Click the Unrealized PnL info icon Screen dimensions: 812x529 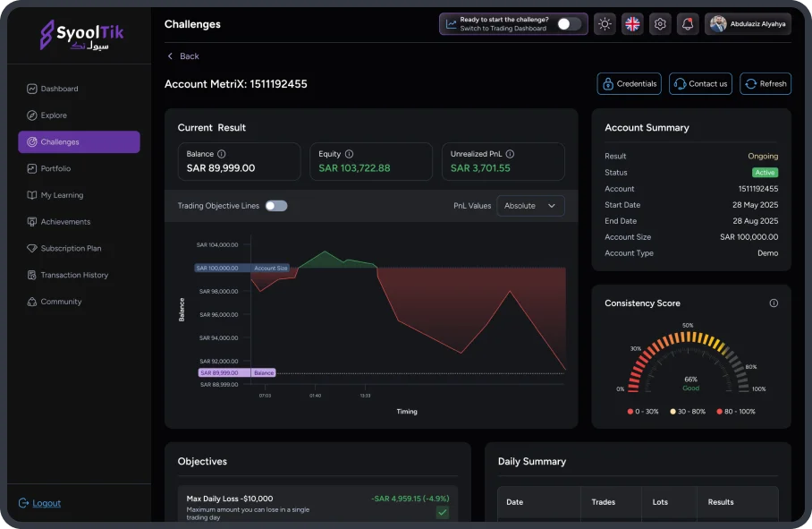(510, 154)
